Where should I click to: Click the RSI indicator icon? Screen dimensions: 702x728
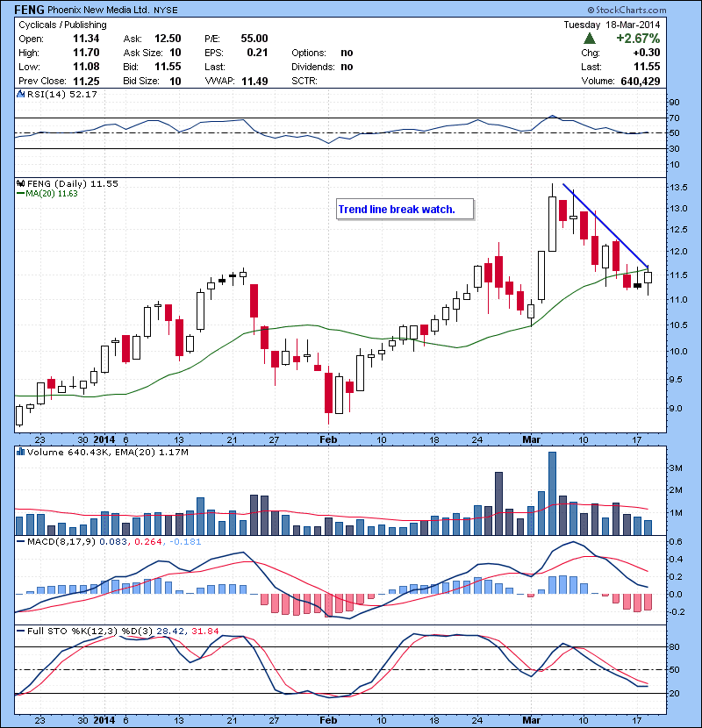click(x=20, y=94)
